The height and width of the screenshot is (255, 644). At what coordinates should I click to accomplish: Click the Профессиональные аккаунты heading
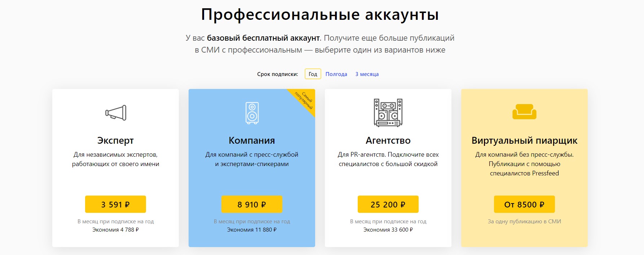click(x=320, y=15)
